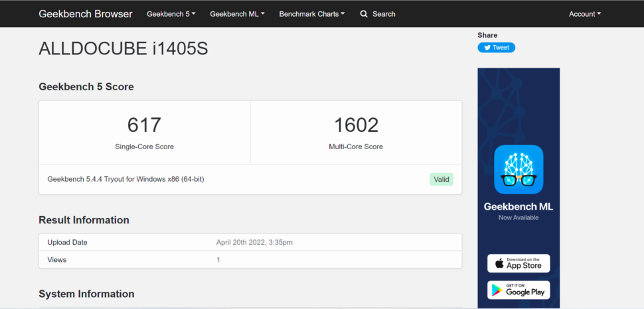Click the Geekbench ML Now Available ad text
Screen dimensions: 644x309
519,211
